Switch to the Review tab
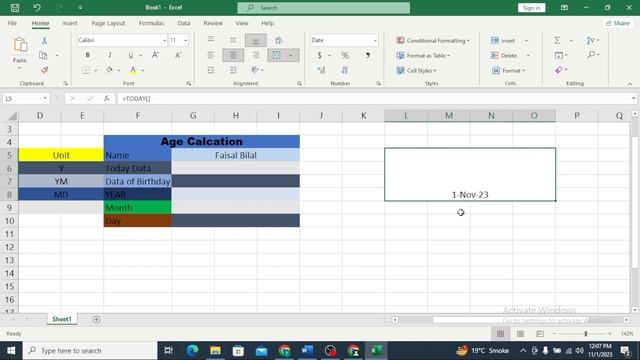Screen dimensions: 640x360 click(213, 23)
